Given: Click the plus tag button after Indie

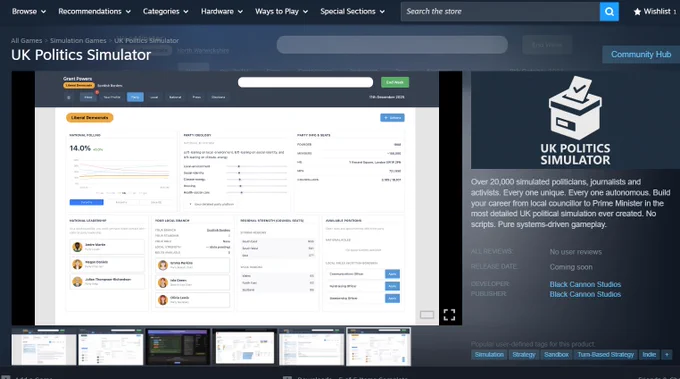Looking at the screenshot, I should pos(667,355).
